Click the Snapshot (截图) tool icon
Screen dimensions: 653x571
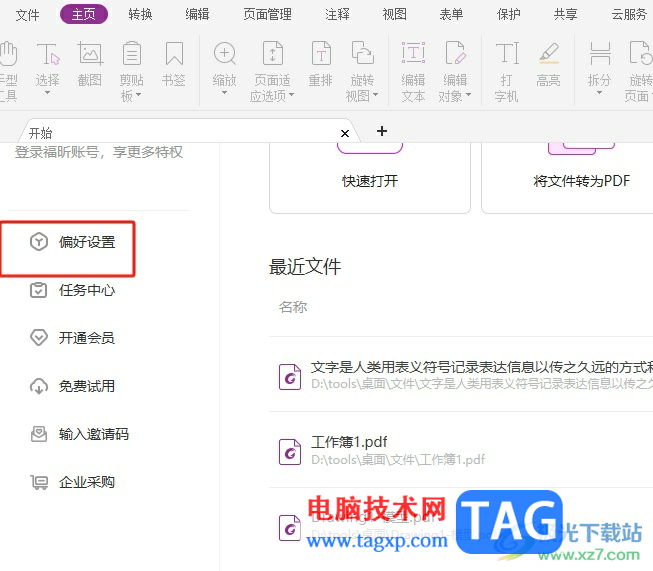90,53
